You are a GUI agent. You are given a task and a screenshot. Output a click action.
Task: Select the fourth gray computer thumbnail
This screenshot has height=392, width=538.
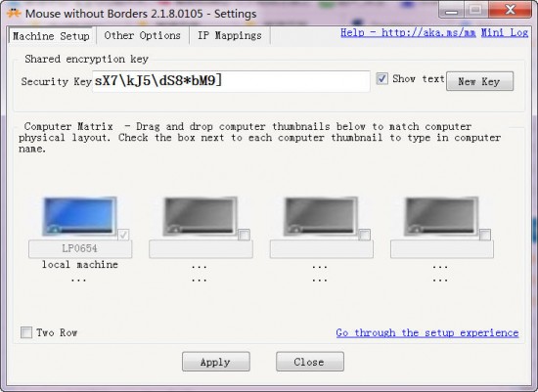click(x=441, y=216)
